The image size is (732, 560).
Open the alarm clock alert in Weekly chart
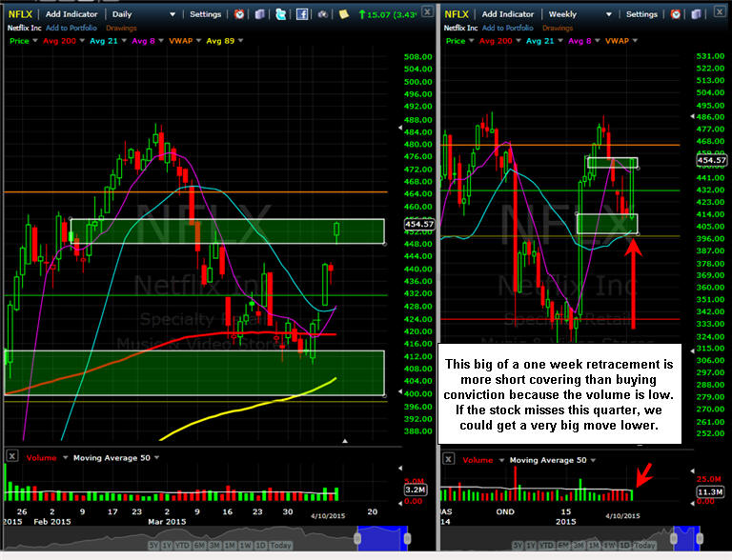click(676, 14)
